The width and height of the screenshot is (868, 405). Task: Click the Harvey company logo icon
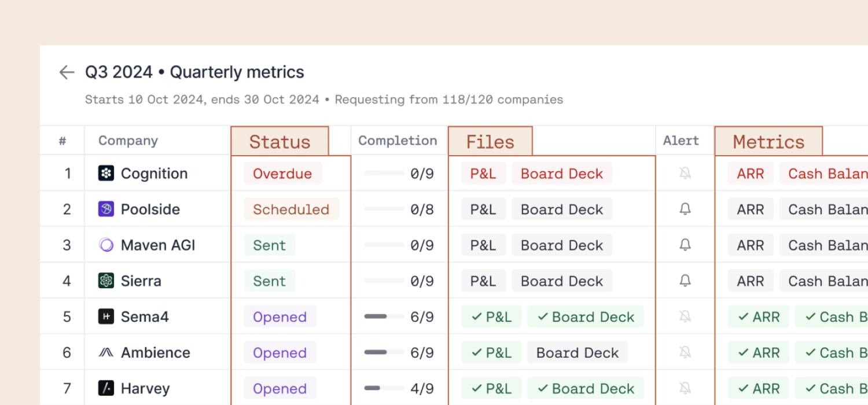(x=106, y=388)
